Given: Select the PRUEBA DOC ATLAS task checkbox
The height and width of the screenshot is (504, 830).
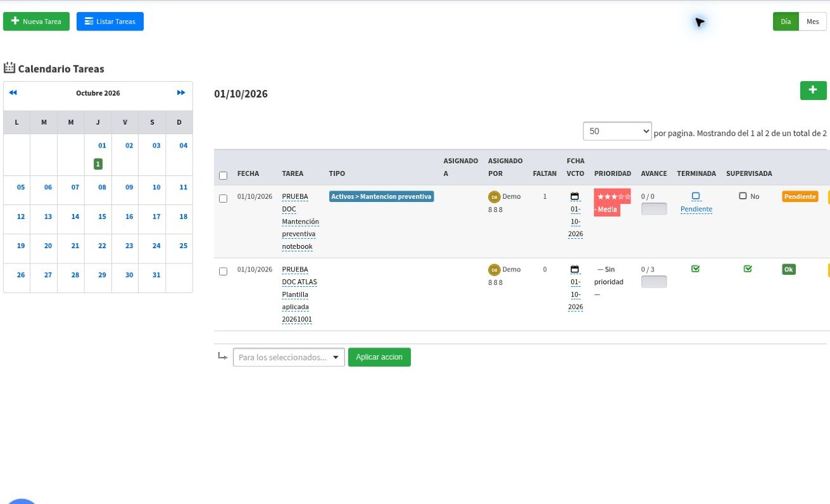Looking at the screenshot, I should 223,271.
